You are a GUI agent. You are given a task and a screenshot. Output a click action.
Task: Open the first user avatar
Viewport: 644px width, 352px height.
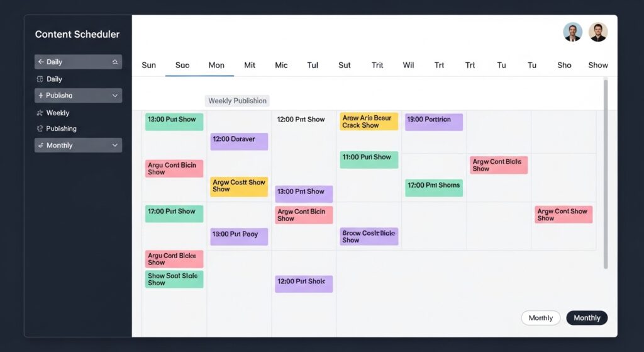point(572,32)
